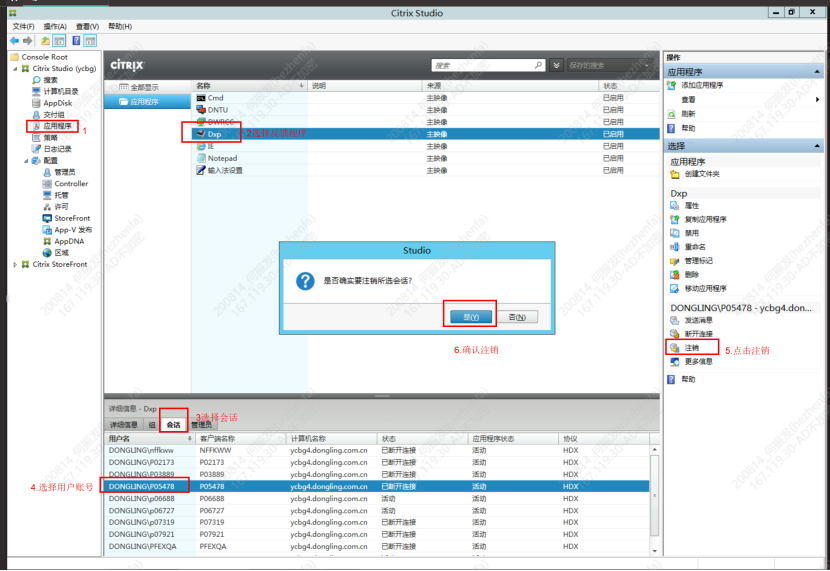Screen dimensions: 830x571
Task: Click the session list scrollbar down arrow
Action: click(x=655, y=549)
